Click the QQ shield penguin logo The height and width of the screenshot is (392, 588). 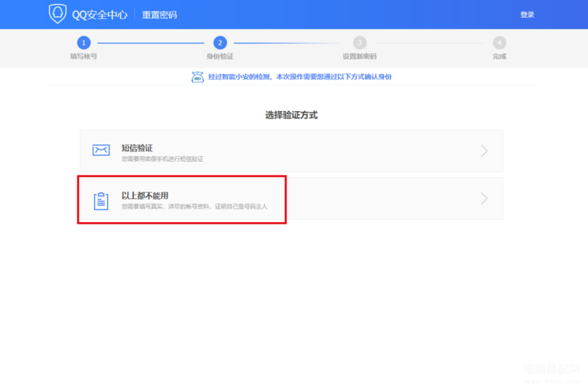point(57,14)
